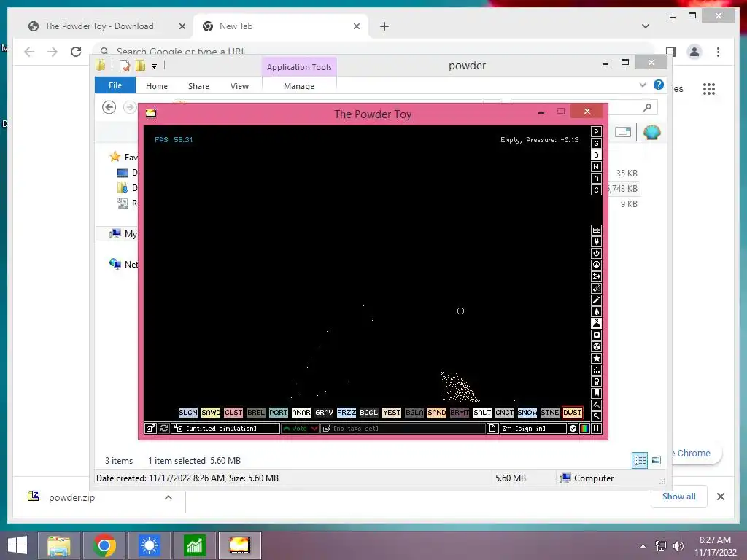Screen dimensions: 747x560
Task: Click the Vote up button
Action: point(295,429)
